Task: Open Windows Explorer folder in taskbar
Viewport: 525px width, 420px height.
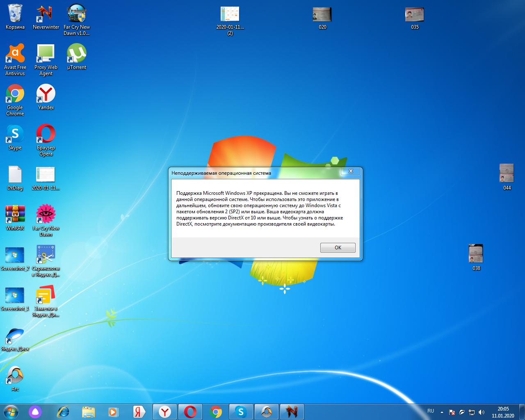Action: tap(88, 412)
